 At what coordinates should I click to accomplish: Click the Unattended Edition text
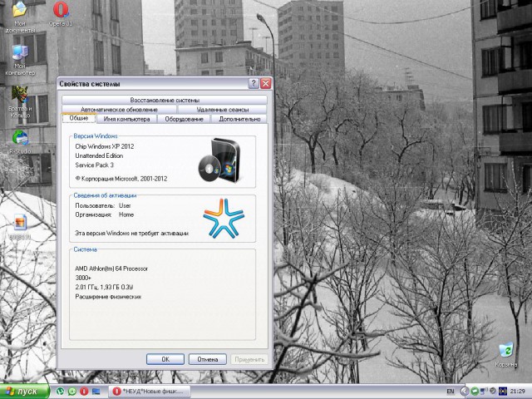point(99,155)
